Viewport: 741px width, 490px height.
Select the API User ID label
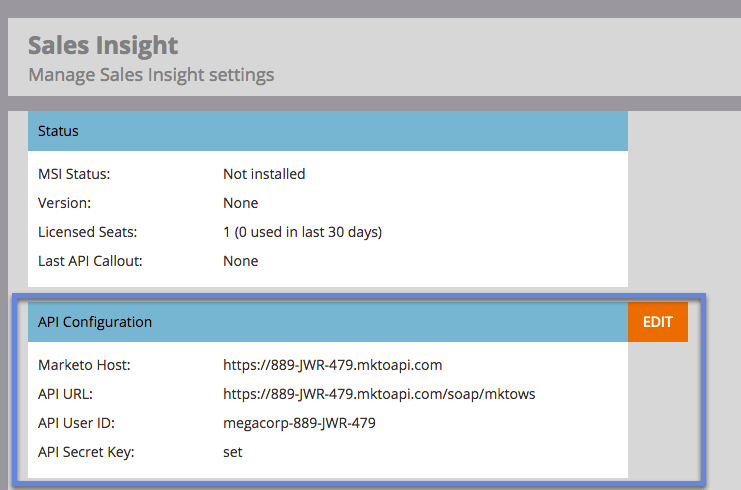coord(76,423)
